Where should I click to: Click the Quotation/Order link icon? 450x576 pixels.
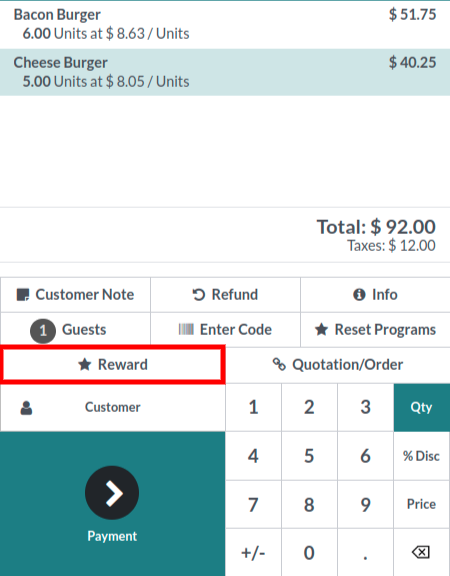279,364
